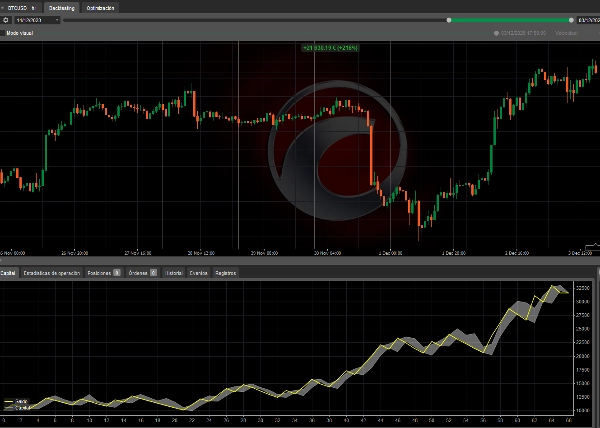The width and height of the screenshot is (600, 428).
Task: Open the Estadísticas de operación tab
Action: click(52, 272)
